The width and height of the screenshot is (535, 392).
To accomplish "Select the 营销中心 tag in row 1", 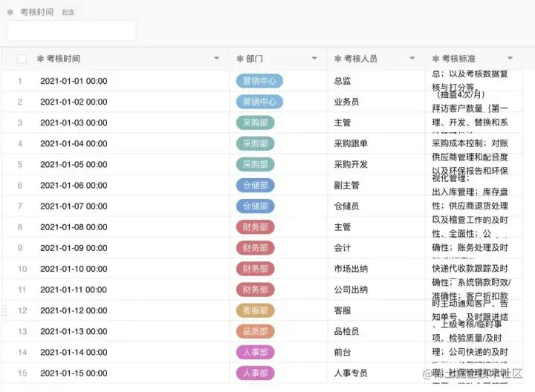I will (259, 81).
